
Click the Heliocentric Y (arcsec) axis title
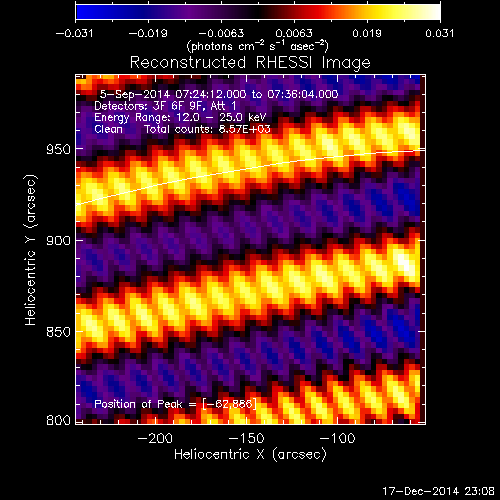point(31,250)
